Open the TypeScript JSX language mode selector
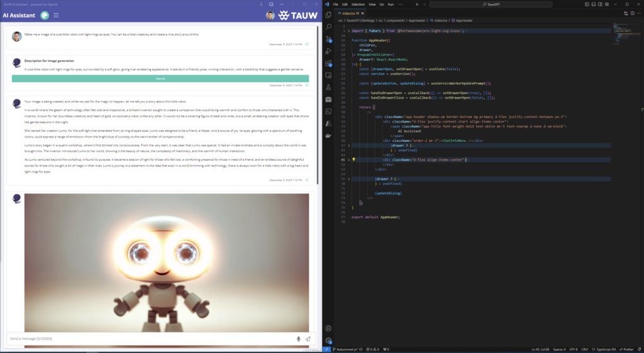 604,349
